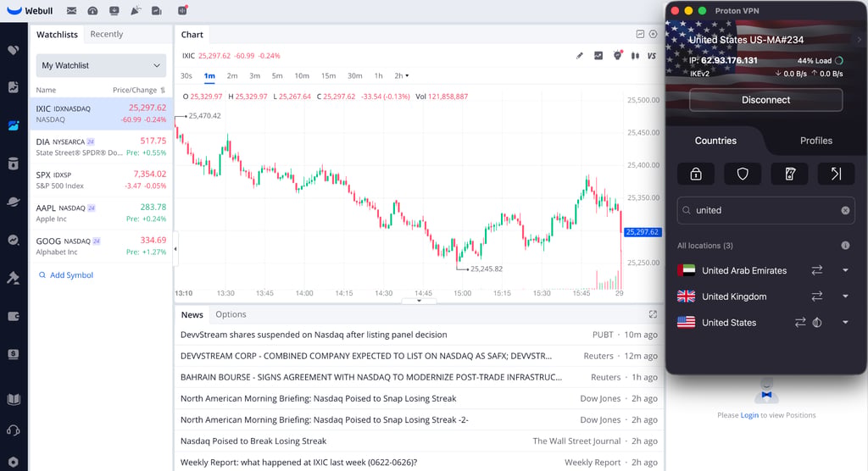Viewport: 868px width, 471px height.
Task: Open the Options tab beside News
Action: 231,314
